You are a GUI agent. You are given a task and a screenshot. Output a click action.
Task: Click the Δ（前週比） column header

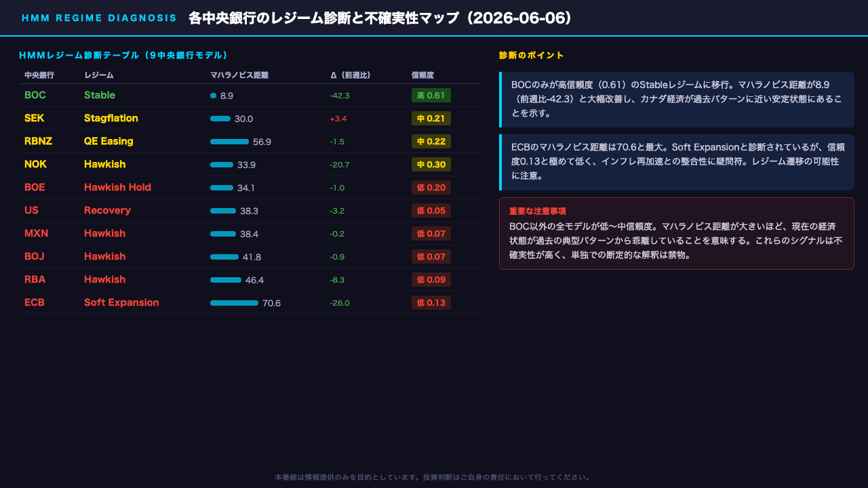(x=350, y=75)
